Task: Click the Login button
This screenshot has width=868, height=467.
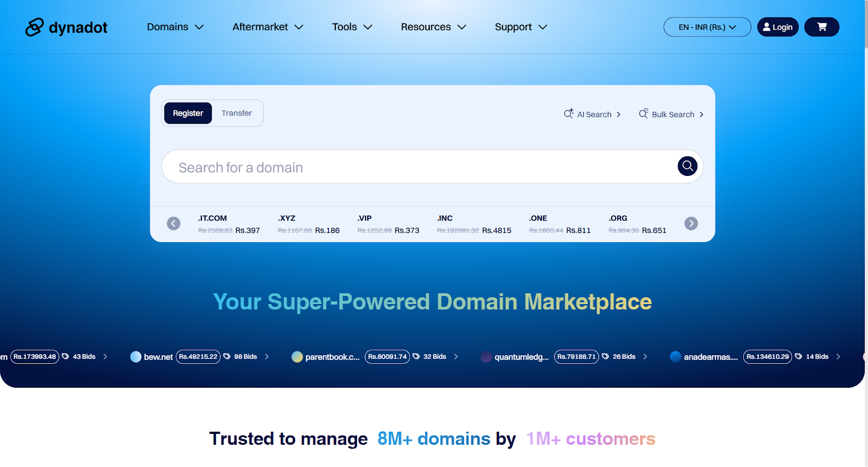Action: tap(777, 27)
